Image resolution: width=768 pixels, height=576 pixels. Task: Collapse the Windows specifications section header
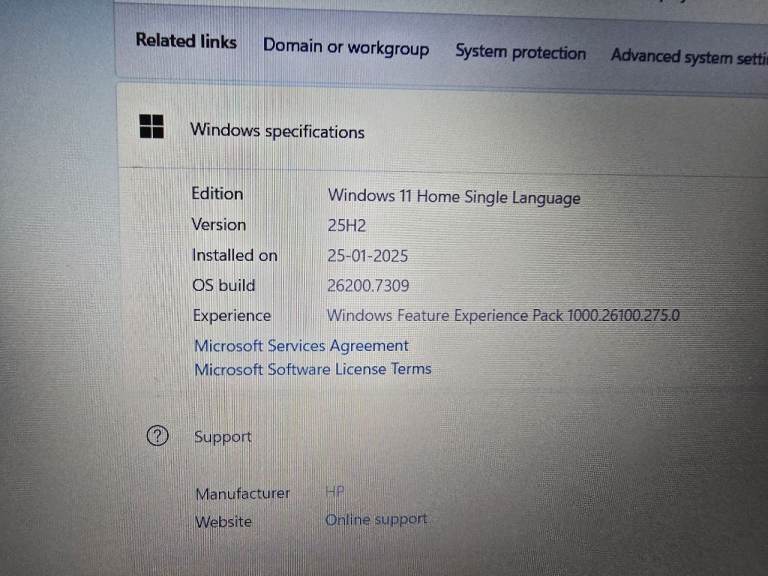(443, 130)
